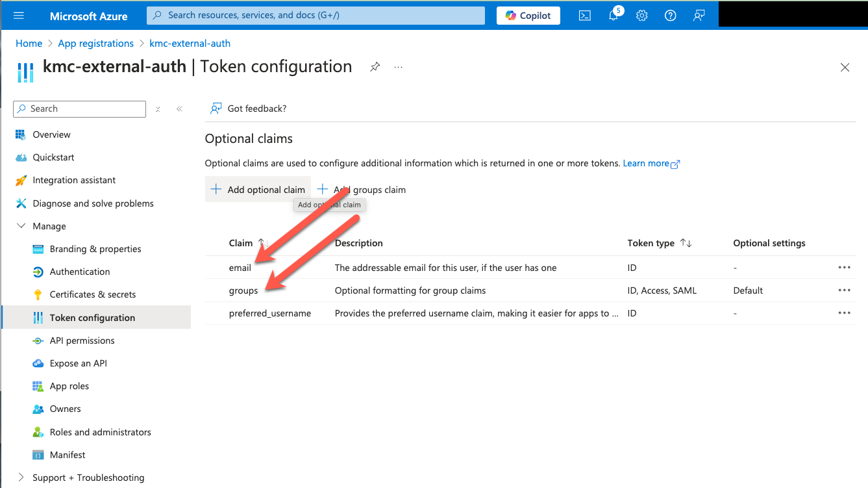The height and width of the screenshot is (488, 868).
Task: Collapse the sidebar with the double chevron
Action: tap(180, 109)
